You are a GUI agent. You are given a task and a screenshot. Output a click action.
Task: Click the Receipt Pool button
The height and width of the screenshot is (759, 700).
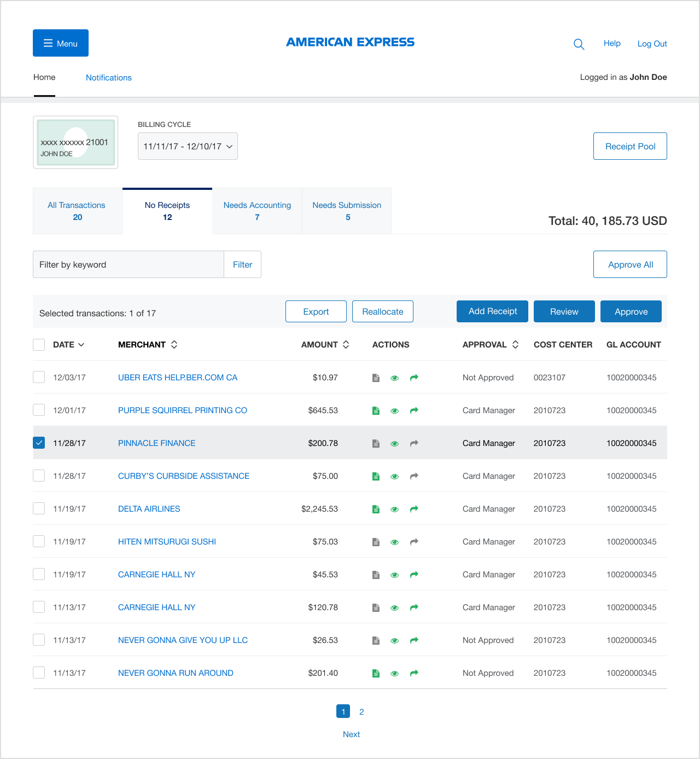(x=630, y=146)
